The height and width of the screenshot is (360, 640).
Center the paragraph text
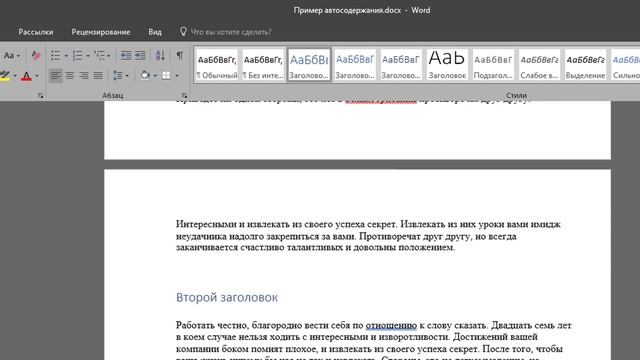(70, 76)
